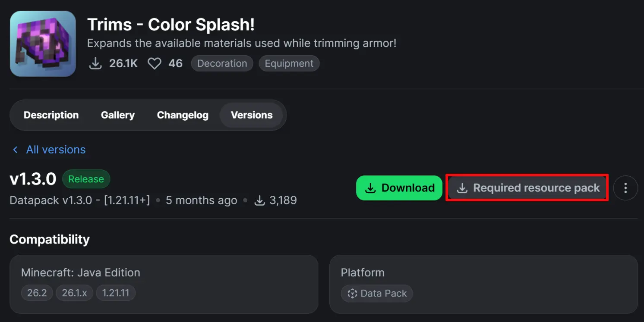Click the download count icon beside 26.1K
The image size is (644, 322).
point(95,64)
